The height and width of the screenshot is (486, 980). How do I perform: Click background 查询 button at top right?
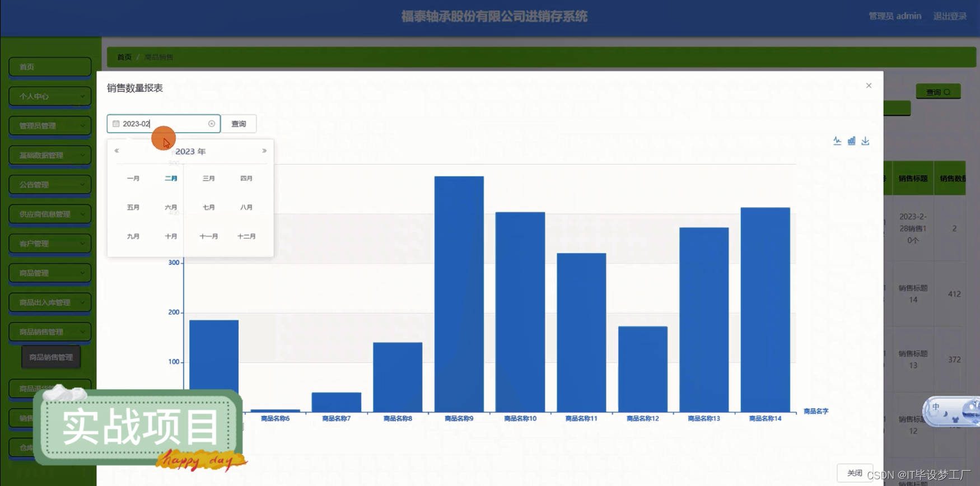point(938,91)
